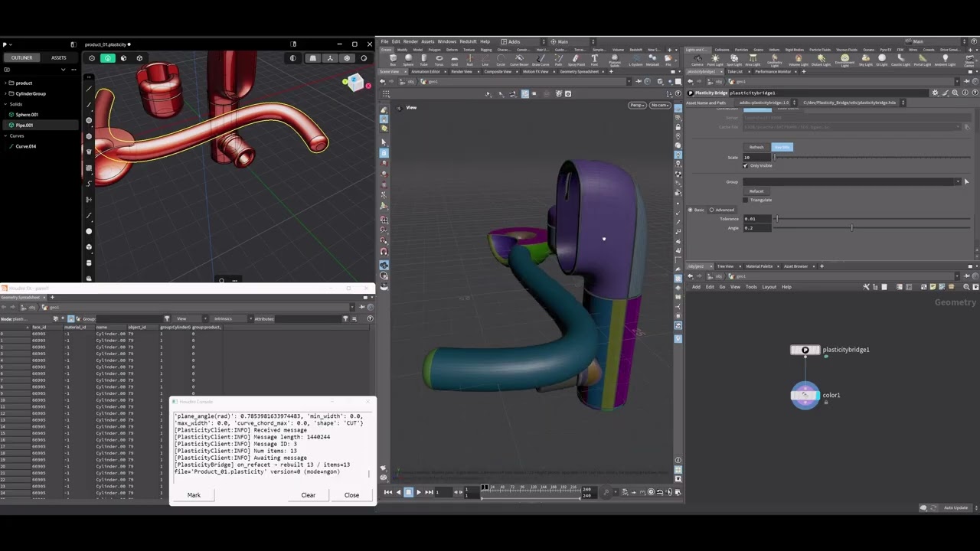Viewport: 980px width, 551px height.
Task: Select the L-System shelf tool
Action: pos(635,59)
